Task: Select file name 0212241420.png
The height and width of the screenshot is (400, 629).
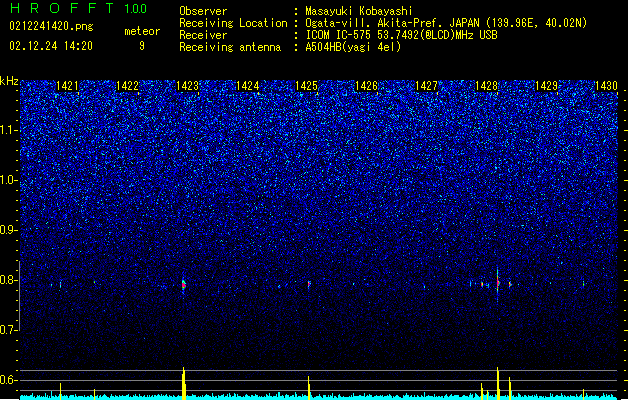Action: [x=51, y=26]
